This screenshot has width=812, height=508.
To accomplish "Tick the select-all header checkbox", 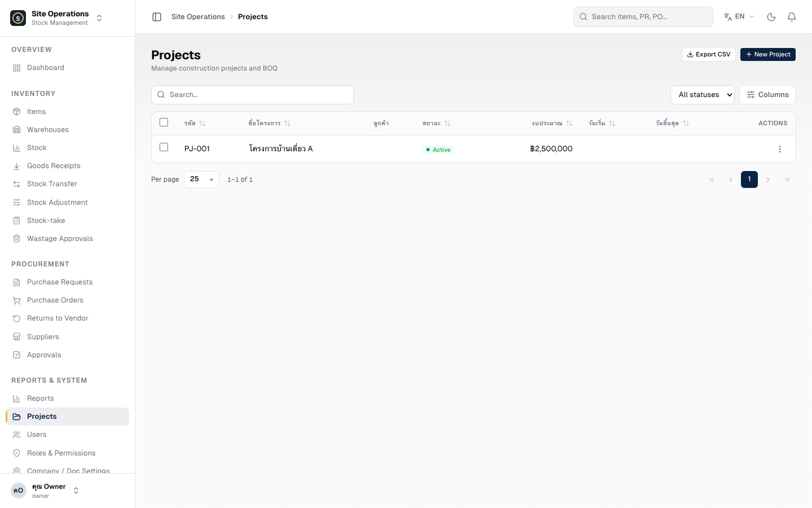I will click(x=164, y=122).
